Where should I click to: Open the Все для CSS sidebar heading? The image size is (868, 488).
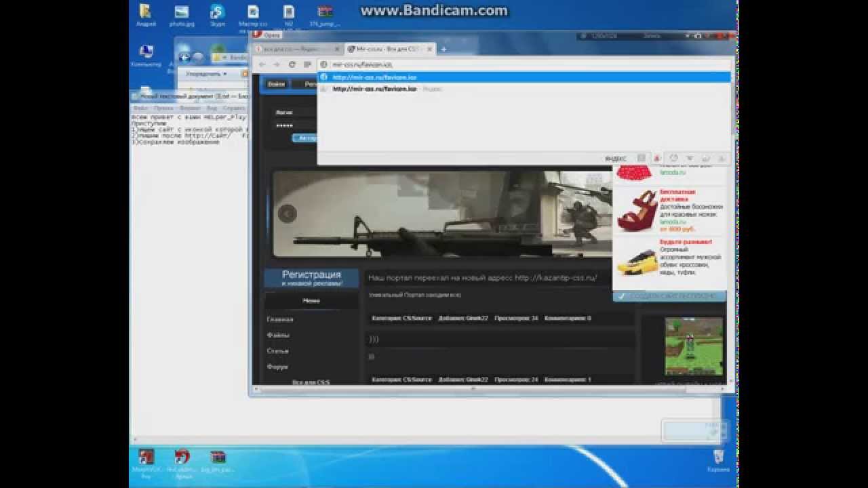(311, 382)
